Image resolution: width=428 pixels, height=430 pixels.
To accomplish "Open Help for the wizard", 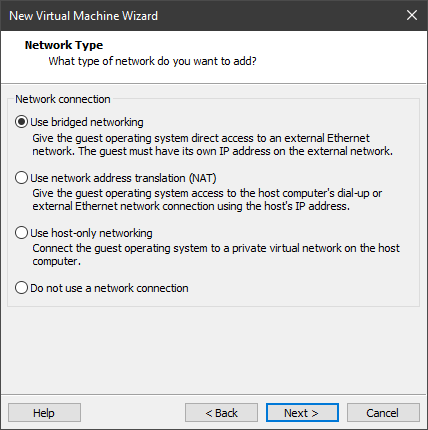I will (44, 413).
